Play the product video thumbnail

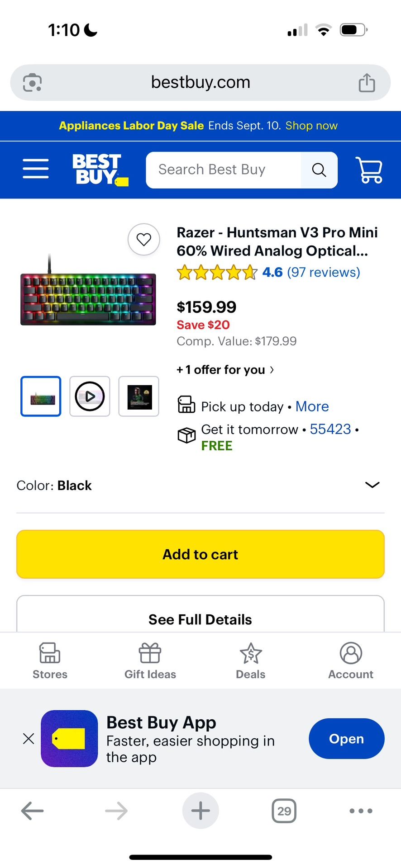(90, 396)
